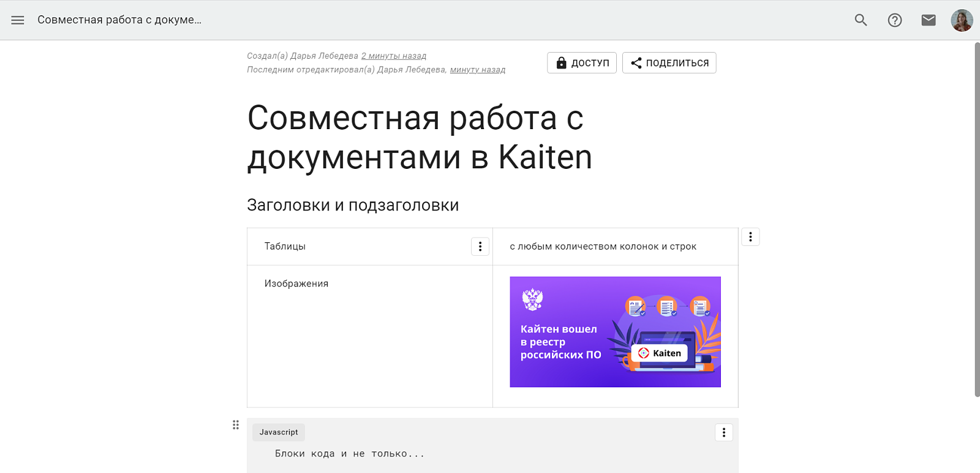Click the Доступ access button
Image resolution: width=980 pixels, height=473 pixels.
[582, 62]
